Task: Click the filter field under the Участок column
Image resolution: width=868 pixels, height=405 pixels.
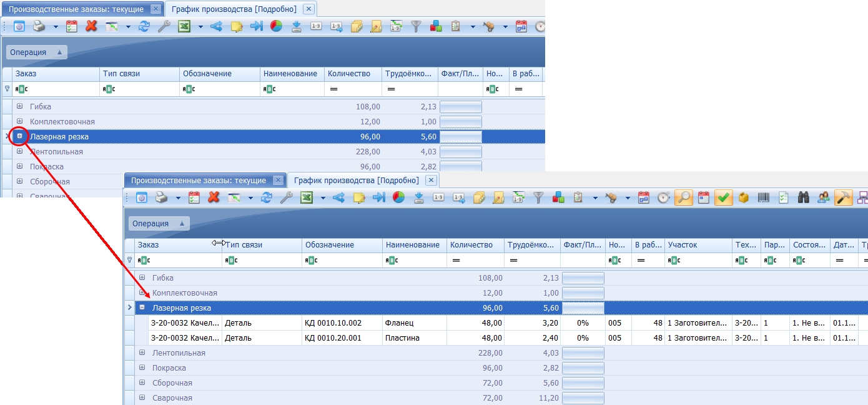Action: [x=698, y=260]
